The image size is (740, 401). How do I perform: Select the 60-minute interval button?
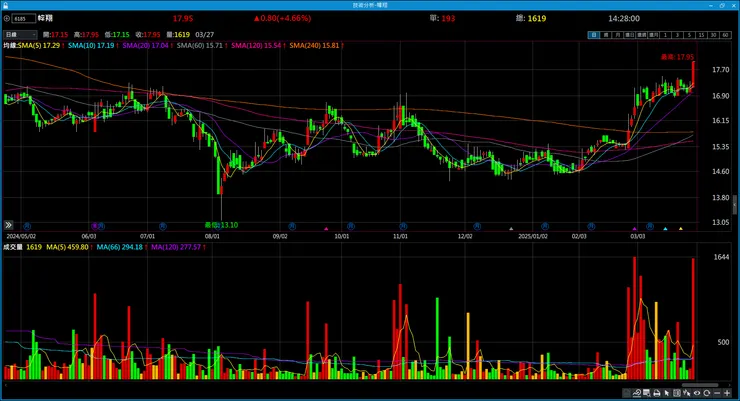[725, 35]
